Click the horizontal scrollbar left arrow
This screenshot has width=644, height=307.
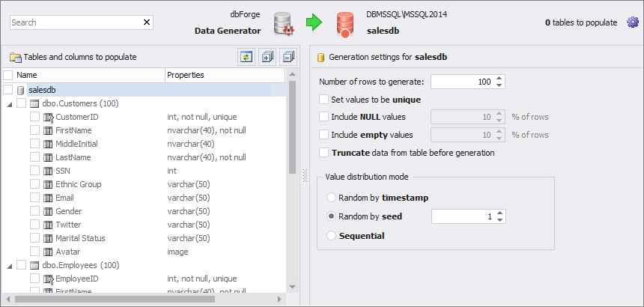tap(7, 300)
